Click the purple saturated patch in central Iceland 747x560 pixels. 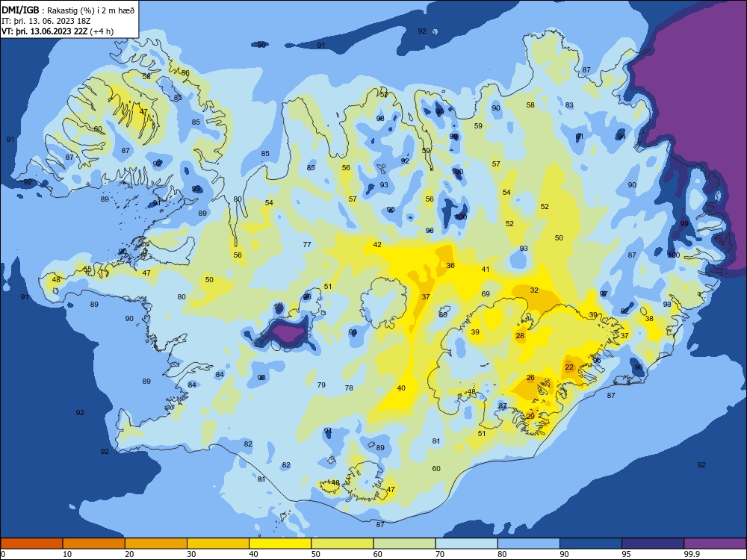pyautogui.click(x=288, y=333)
